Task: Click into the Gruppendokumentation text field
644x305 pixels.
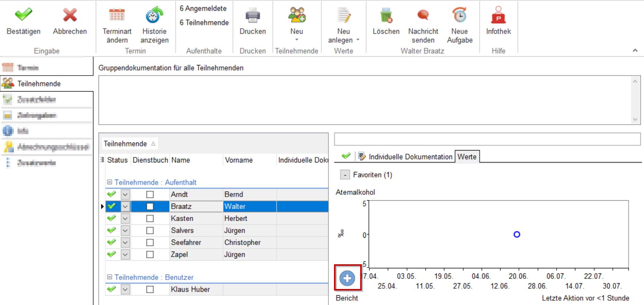Action: (x=364, y=100)
